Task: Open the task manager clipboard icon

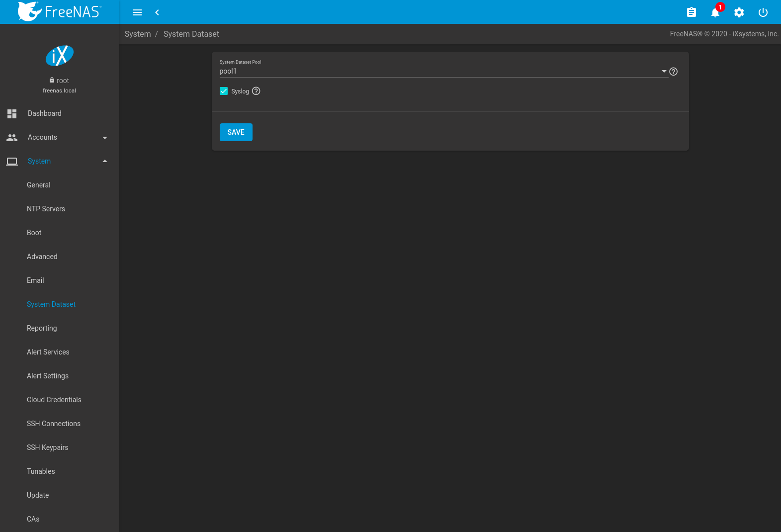Action: pos(691,12)
